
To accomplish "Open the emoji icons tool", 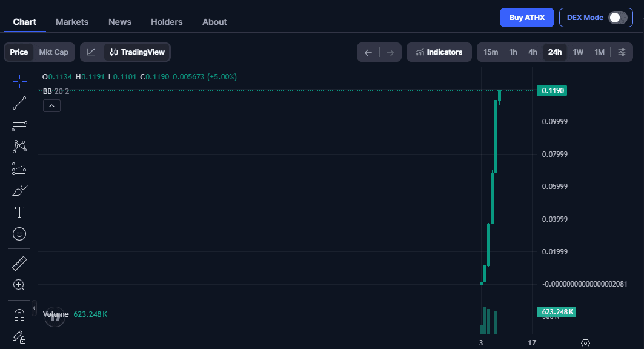I will point(19,234).
